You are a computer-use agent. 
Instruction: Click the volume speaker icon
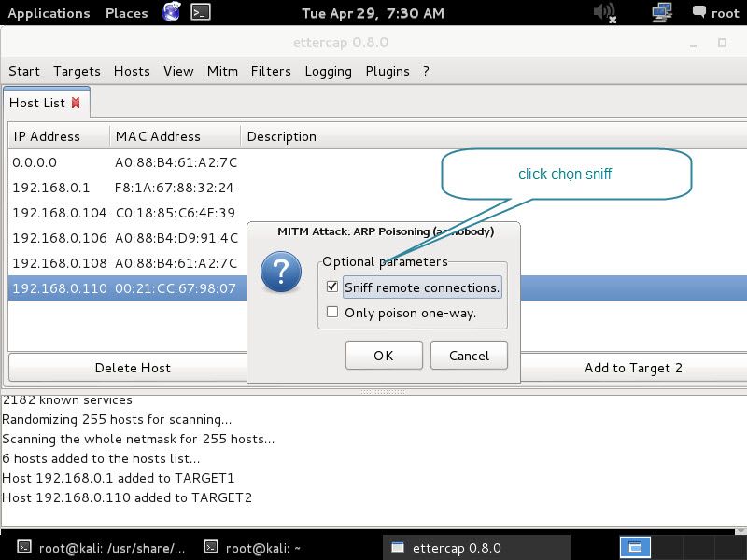click(x=605, y=12)
